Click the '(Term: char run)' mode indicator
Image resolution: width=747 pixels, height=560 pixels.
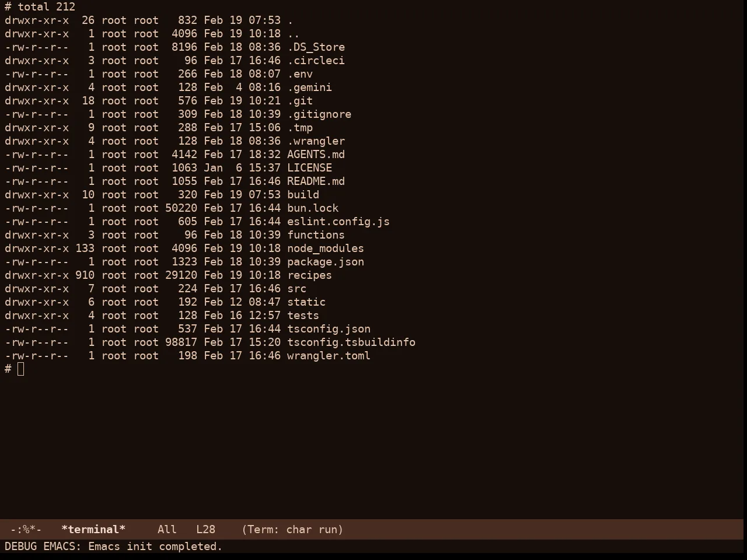tap(292, 530)
